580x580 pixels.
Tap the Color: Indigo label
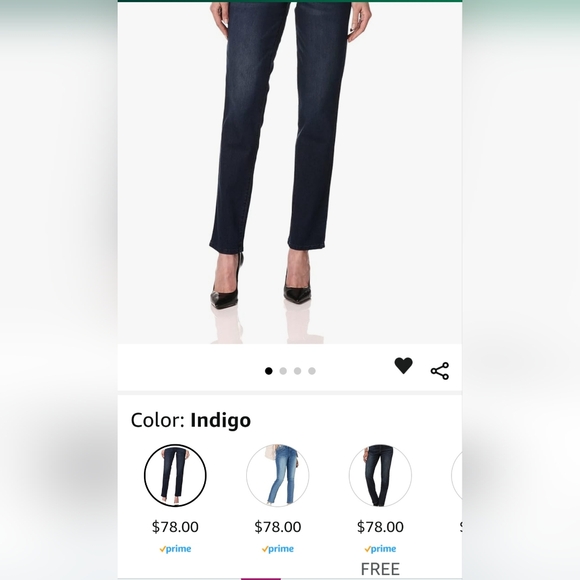coord(190,421)
